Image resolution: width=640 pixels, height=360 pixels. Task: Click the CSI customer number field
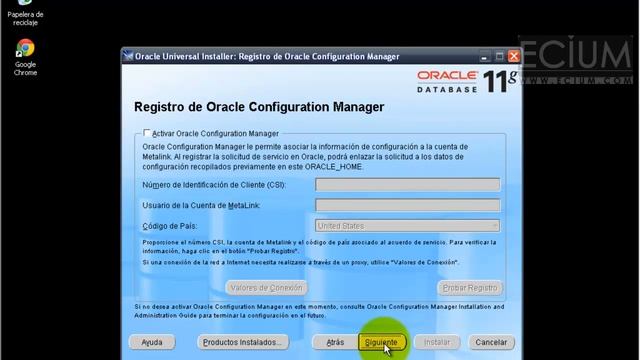(x=407, y=184)
